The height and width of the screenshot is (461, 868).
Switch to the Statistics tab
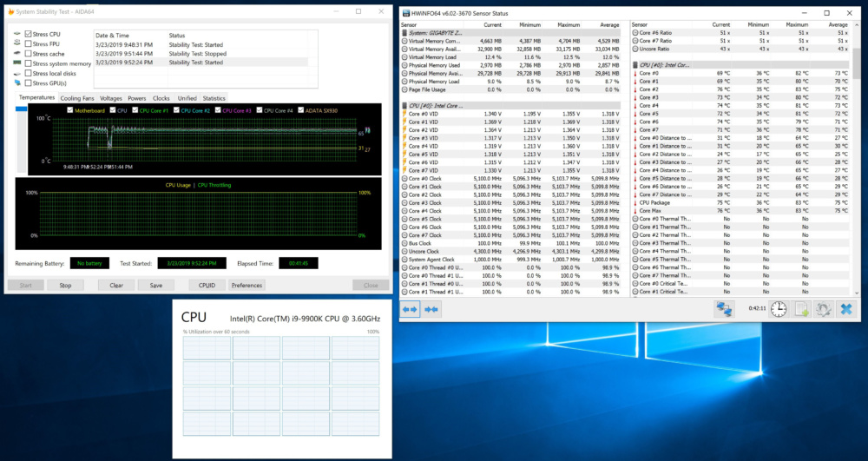(x=214, y=98)
